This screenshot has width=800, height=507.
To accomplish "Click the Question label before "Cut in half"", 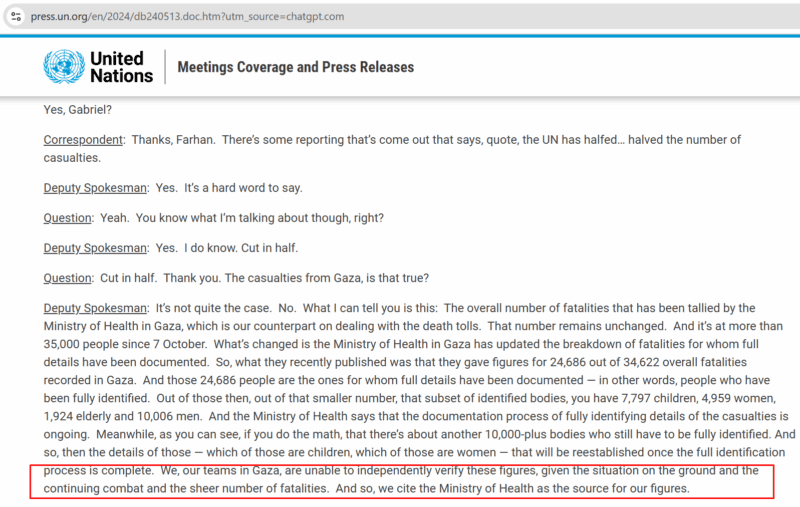I will pos(67,278).
